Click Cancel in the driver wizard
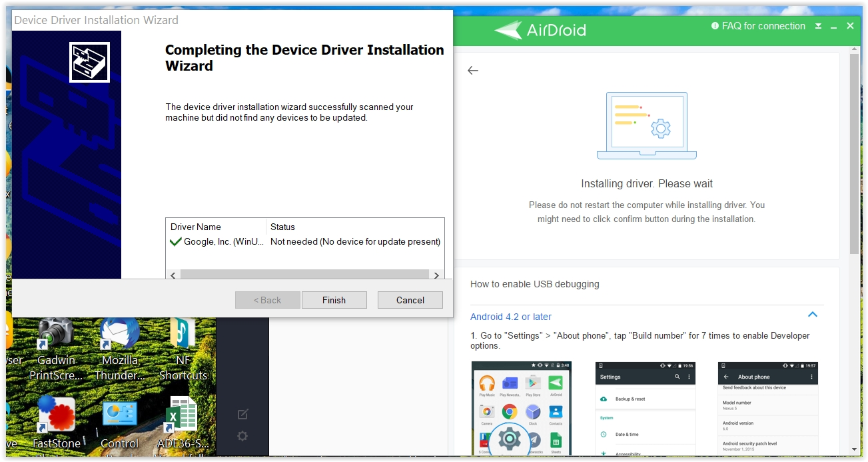The height and width of the screenshot is (462, 868). pos(410,300)
